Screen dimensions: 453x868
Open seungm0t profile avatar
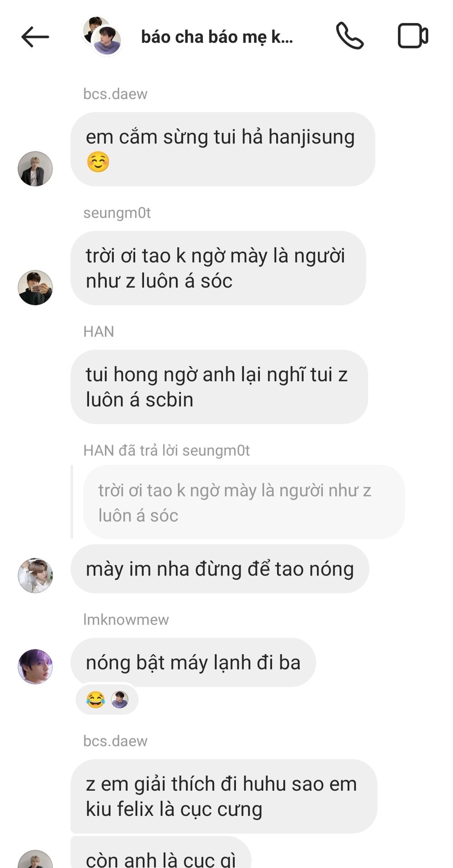click(35, 288)
